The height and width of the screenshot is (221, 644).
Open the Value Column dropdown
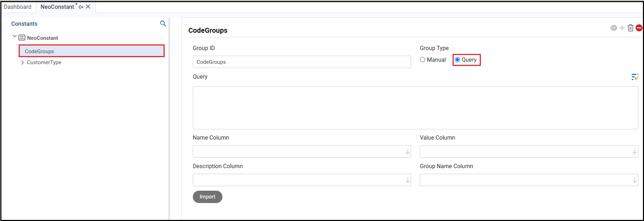[x=634, y=152]
